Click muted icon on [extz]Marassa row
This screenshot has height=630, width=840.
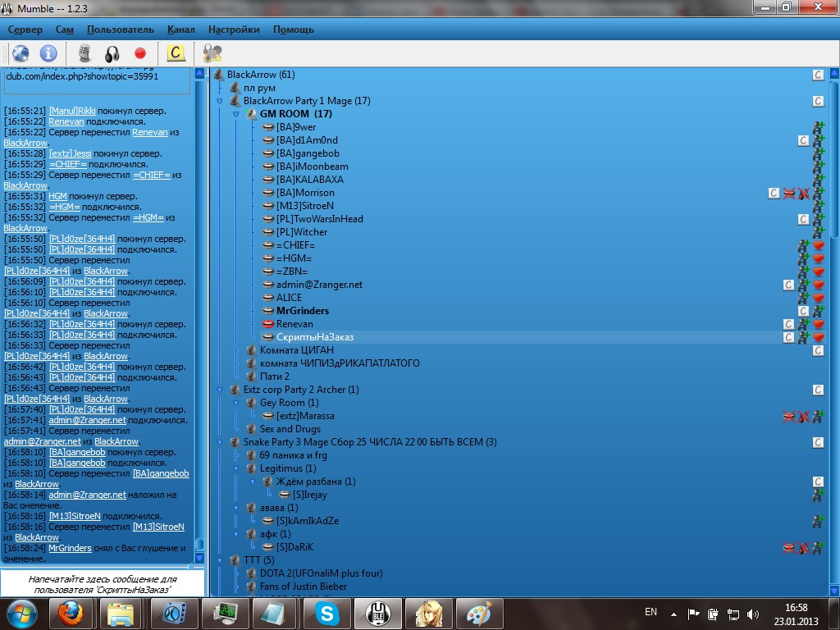coord(788,416)
